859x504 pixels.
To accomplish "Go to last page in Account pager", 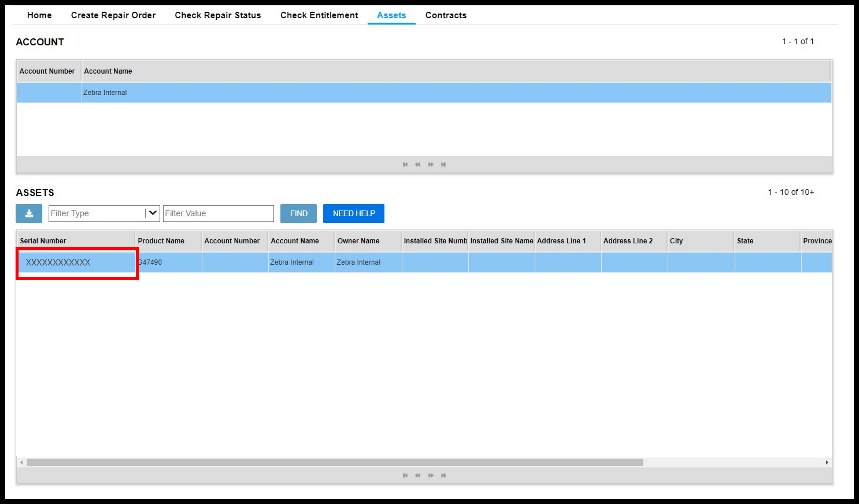I will 443,164.
